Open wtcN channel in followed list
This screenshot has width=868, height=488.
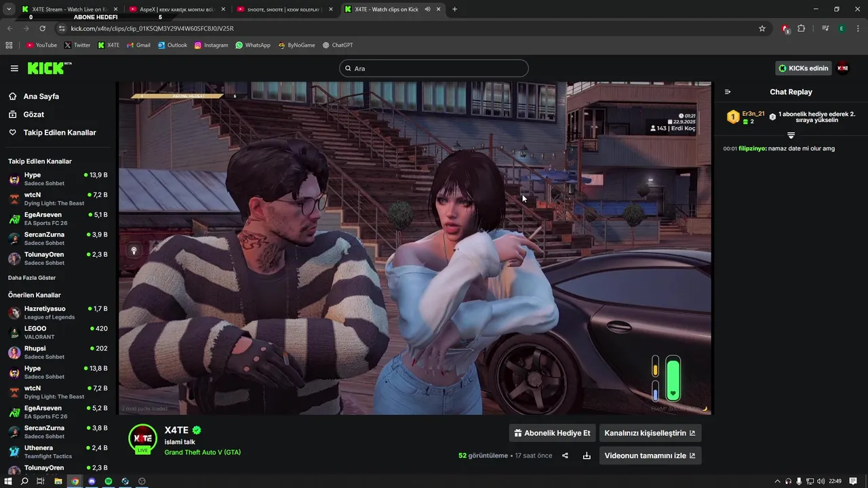(58, 199)
